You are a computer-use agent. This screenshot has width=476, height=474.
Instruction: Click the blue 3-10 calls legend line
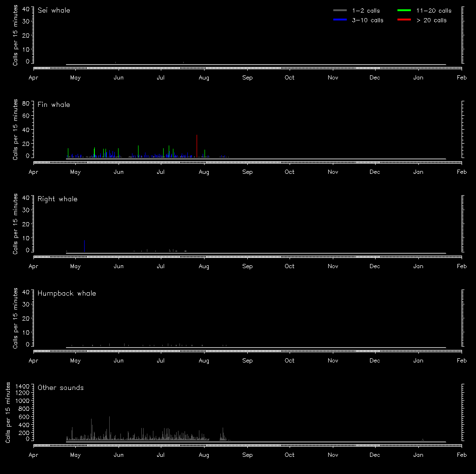coord(340,20)
